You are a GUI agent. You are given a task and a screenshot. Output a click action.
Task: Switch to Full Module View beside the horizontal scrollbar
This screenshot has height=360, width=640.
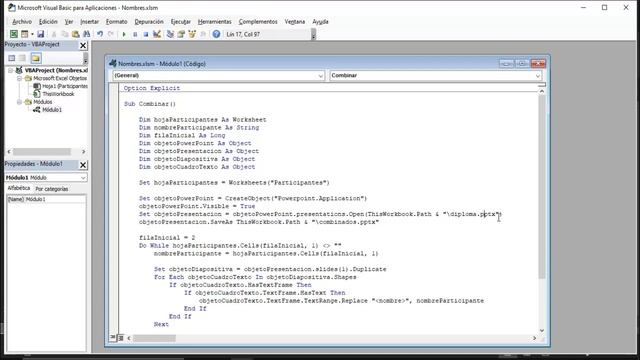click(x=121, y=338)
